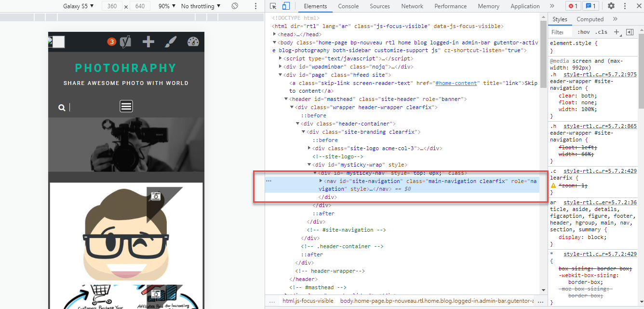Click the site search magnifier icon

tap(62, 108)
